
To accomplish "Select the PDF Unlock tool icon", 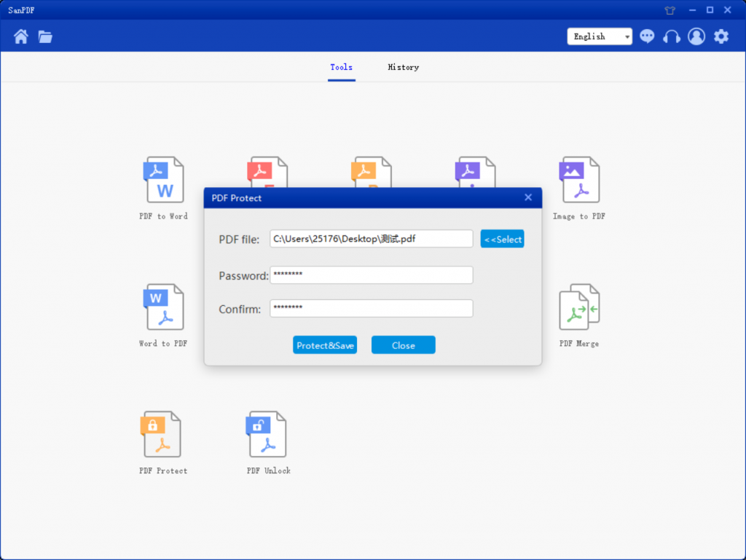I will point(267,435).
